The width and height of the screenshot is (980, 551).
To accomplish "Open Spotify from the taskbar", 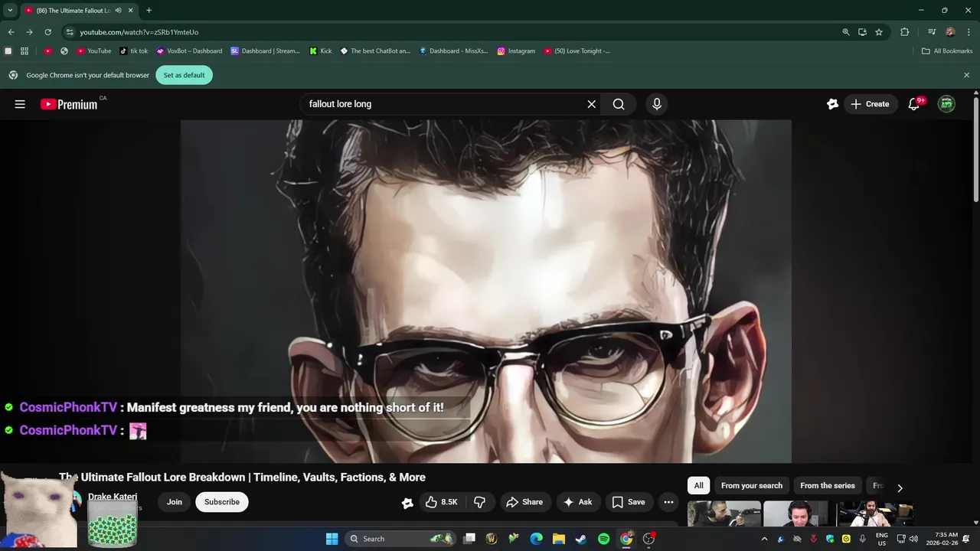I will pyautogui.click(x=603, y=539).
